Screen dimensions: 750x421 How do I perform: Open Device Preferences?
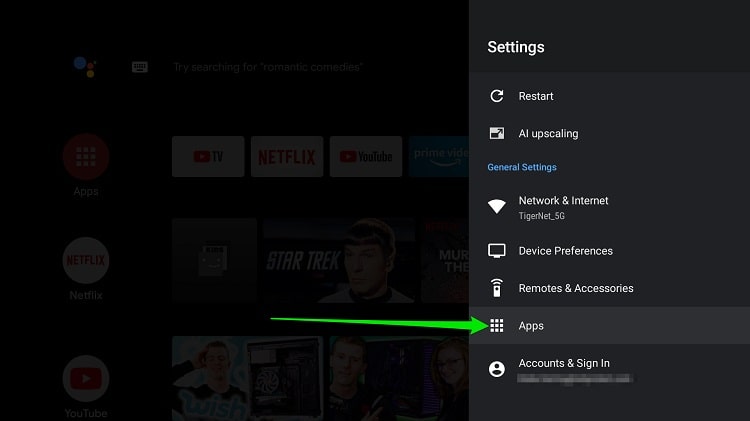pyautogui.click(x=609, y=251)
